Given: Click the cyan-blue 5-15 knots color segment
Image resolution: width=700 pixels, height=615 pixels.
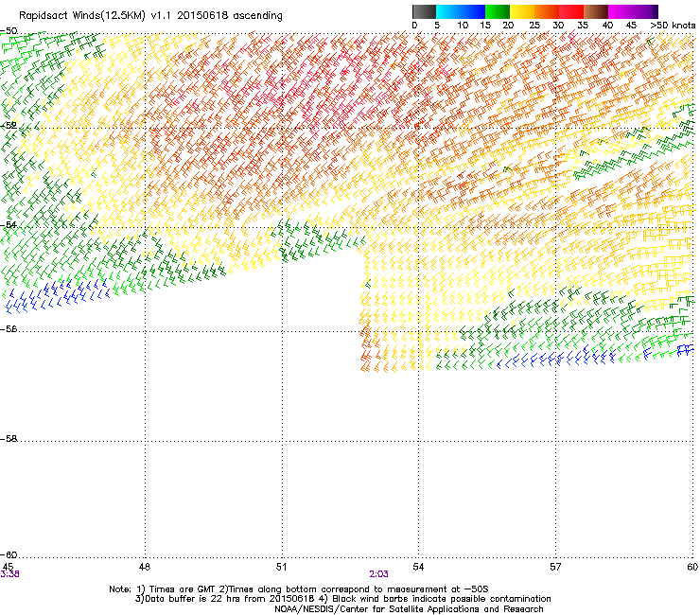Looking at the screenshot, I should (x=461, y=11).
